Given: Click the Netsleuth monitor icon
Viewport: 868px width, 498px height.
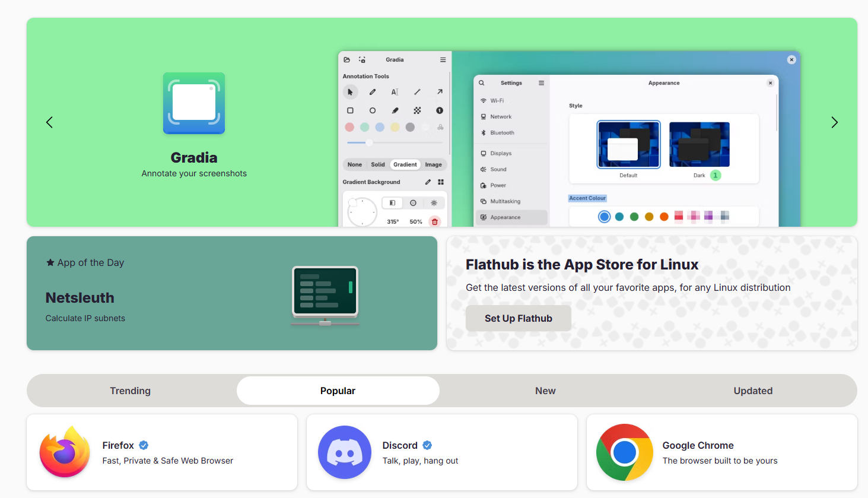Looking at the screenshot, I should coord(325,296).
